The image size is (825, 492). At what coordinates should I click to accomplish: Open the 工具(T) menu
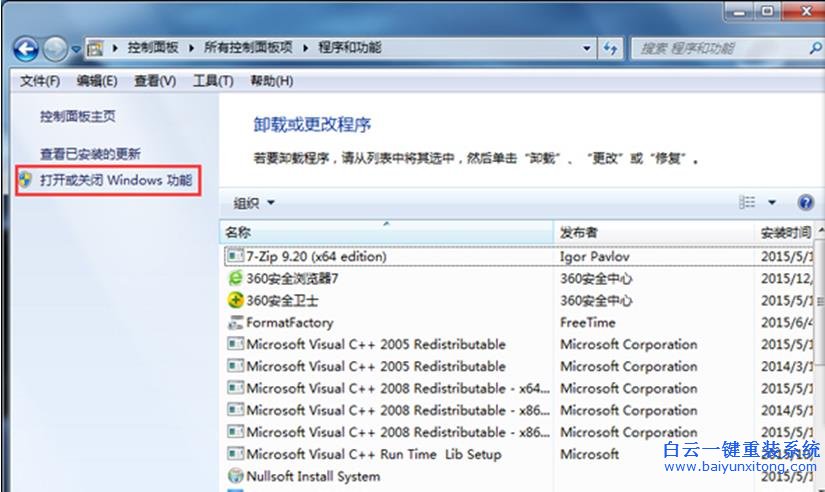213,81
